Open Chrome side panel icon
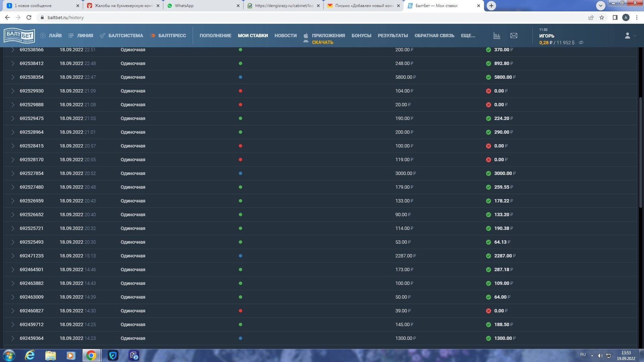The width and height of the screenshot is (644, 362). 615,17
